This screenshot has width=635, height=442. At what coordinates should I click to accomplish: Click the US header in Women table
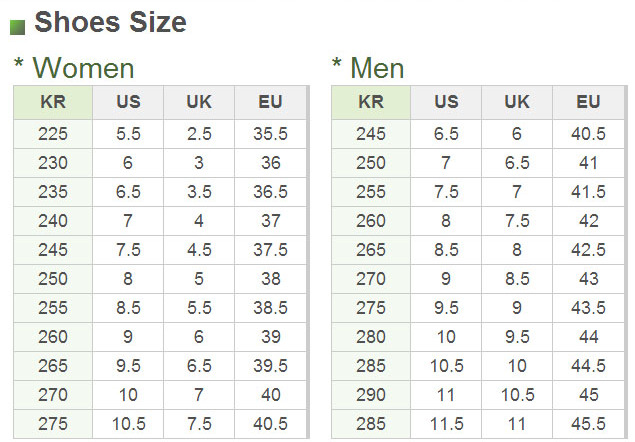pos(128,102)
